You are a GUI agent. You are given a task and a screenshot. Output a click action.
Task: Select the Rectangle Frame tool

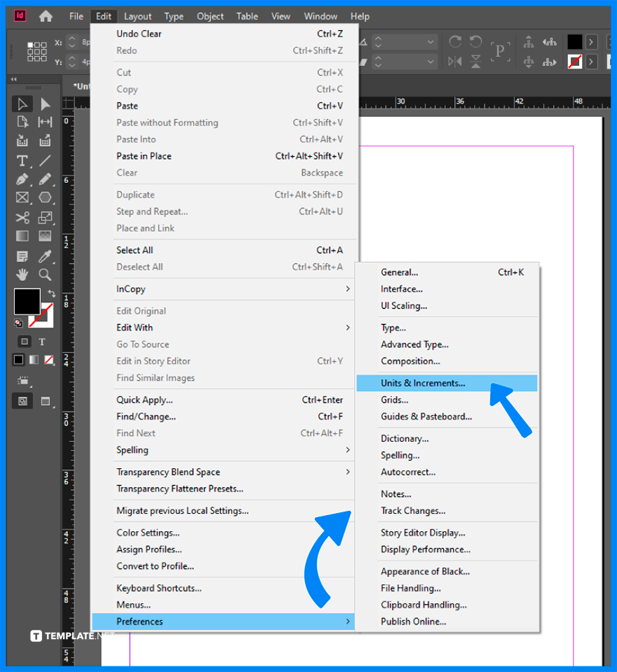point(22,198)
